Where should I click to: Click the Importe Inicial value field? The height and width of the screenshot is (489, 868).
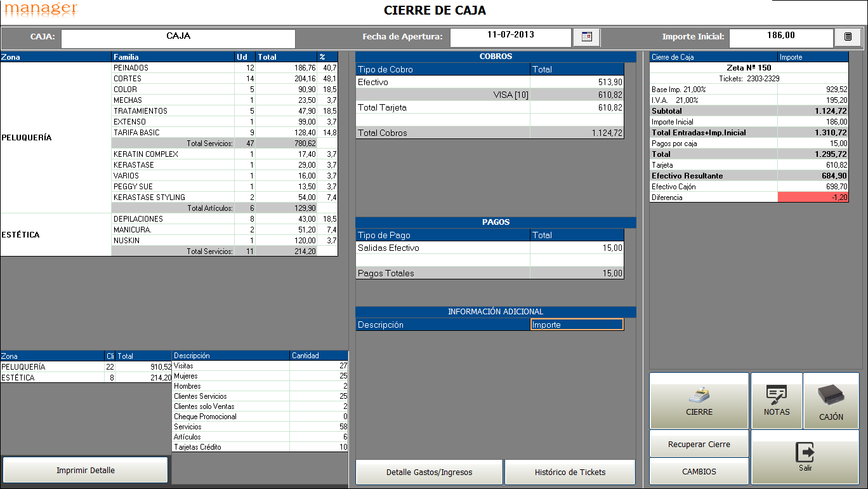[x=780, y=37]
